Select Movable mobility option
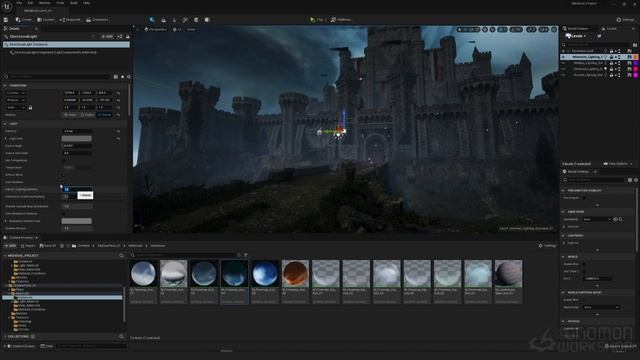The width and height of the screenshot is (640, 360). 105,115
